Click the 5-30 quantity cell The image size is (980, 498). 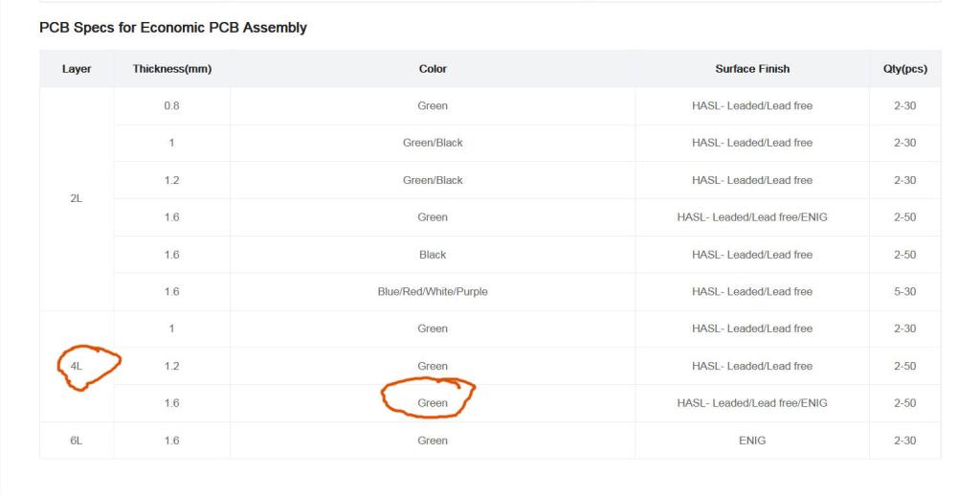904,291
